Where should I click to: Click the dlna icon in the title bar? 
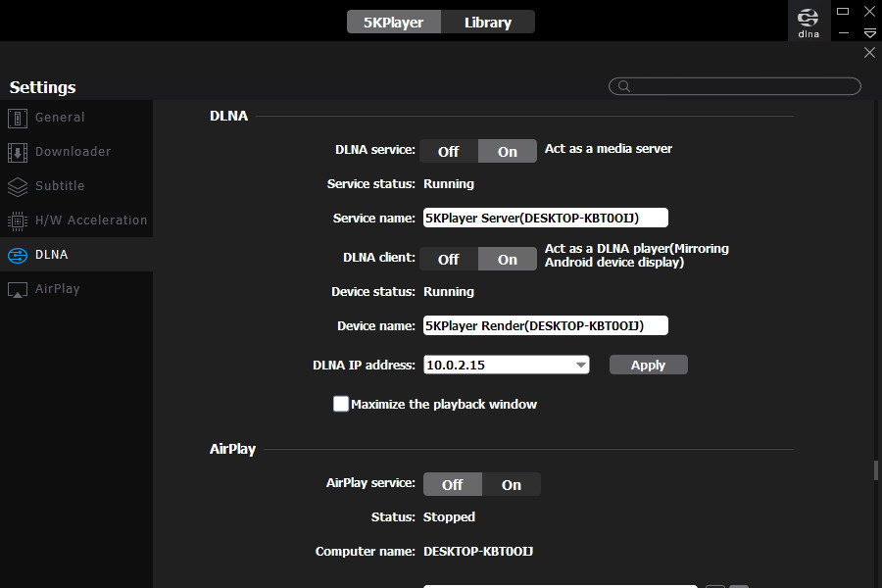point(808,22)
